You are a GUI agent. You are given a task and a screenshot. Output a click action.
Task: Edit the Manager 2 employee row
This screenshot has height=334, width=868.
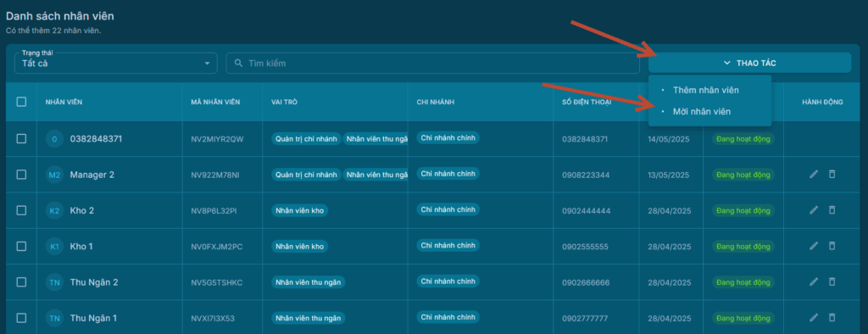813,175
